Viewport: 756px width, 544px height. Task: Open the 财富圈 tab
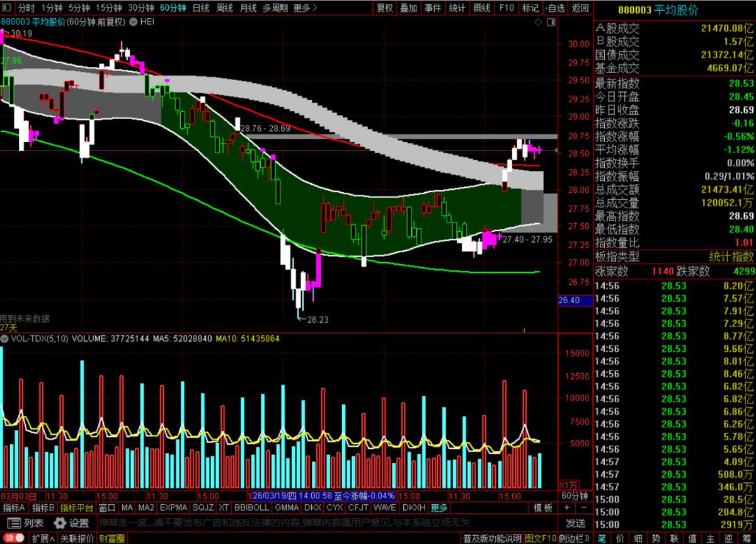coord(111,538)
